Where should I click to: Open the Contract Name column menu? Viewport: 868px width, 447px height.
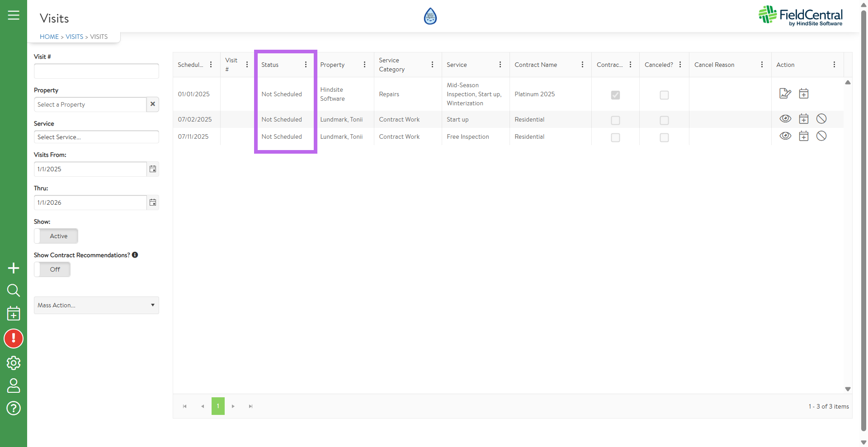click(x=582, y=65)
